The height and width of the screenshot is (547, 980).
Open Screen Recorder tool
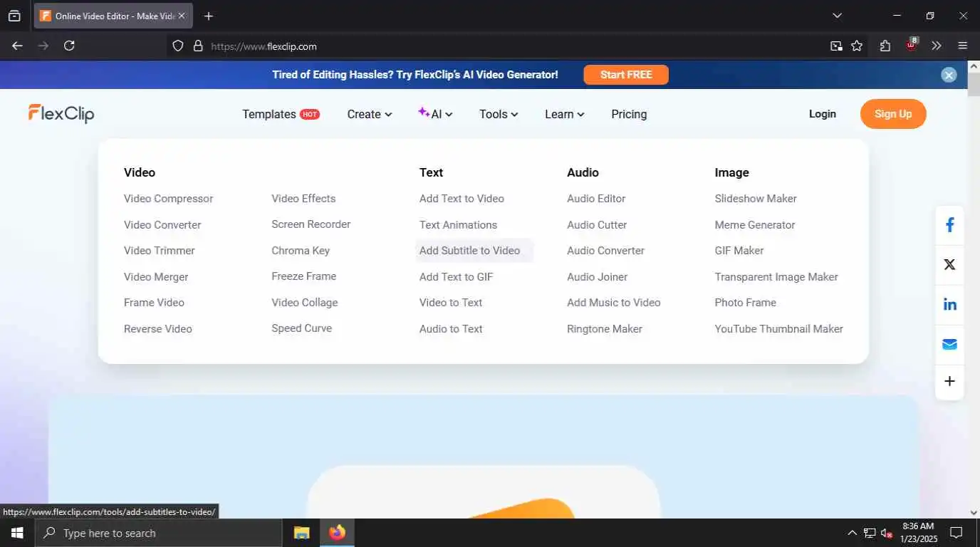(311, 224)
